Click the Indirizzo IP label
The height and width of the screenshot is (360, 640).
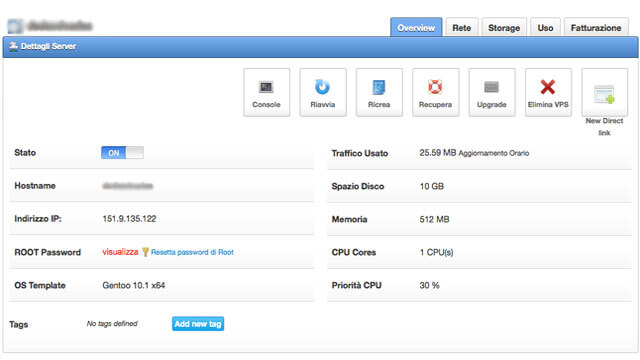38,219
